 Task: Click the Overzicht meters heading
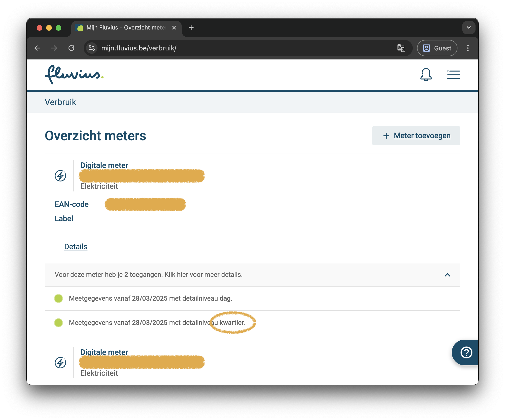[96, 136]
